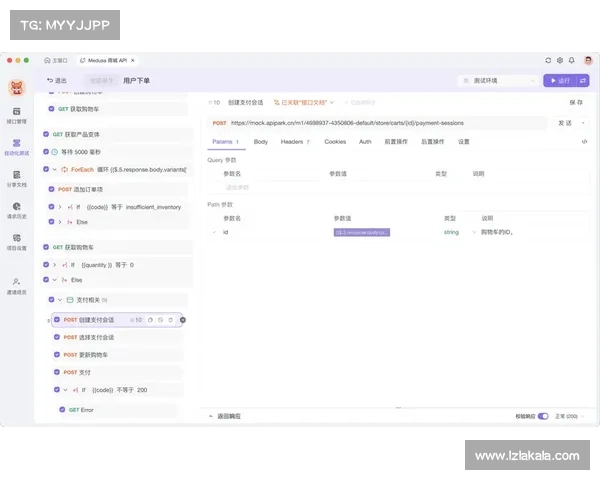The height and width of the screenshot is (480, 600).
Task: Switch to the Auth tab
Action: point(365,142)
